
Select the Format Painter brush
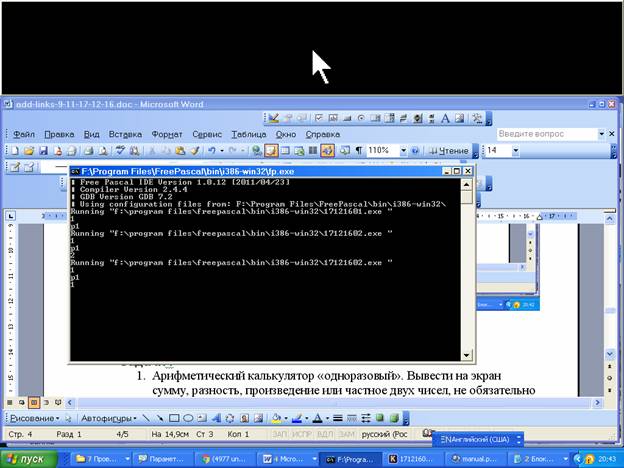(x=195, y=150)
